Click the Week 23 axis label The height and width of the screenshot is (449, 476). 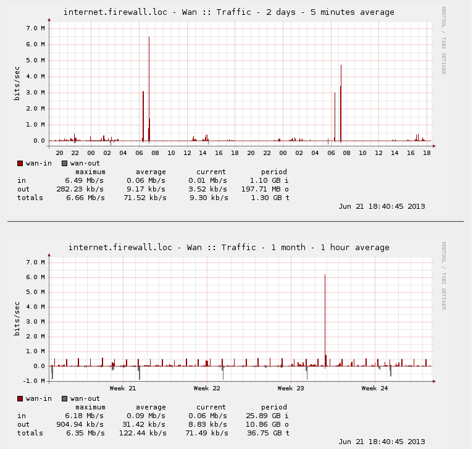pyautogui.click(x=291, y=388)
